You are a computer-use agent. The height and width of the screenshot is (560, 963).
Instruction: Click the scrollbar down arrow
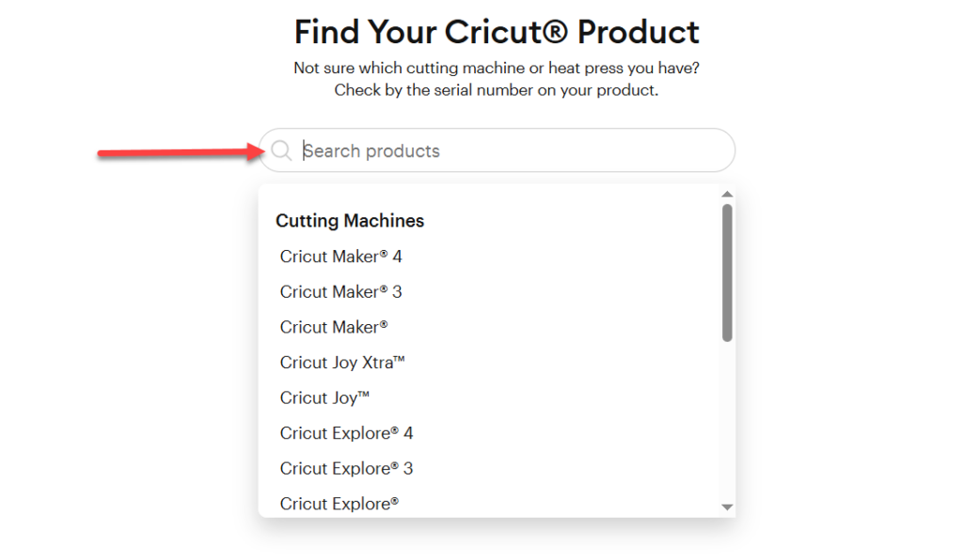[x=727, y=507]
